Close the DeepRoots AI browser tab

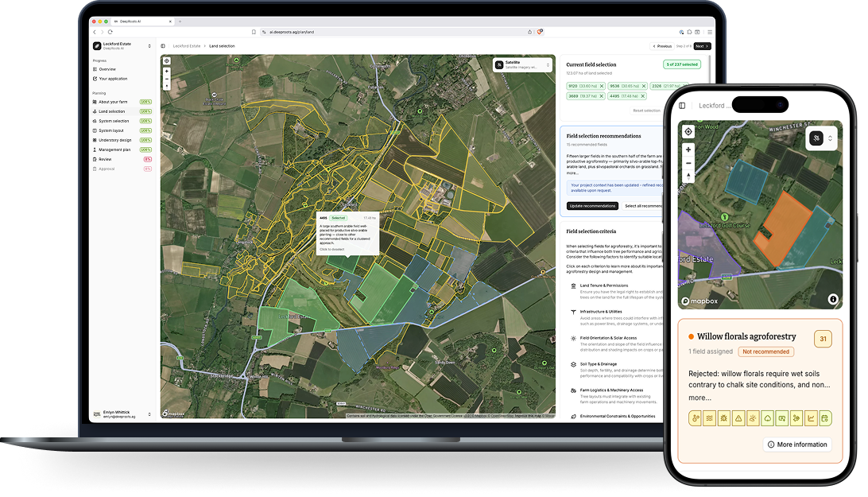click(170, 21)
